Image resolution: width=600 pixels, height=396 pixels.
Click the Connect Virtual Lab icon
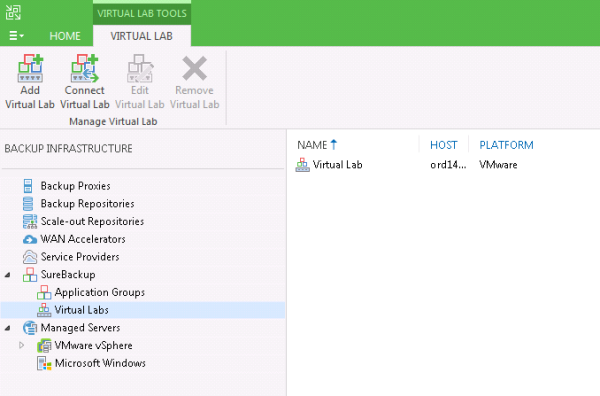point(85,68)
